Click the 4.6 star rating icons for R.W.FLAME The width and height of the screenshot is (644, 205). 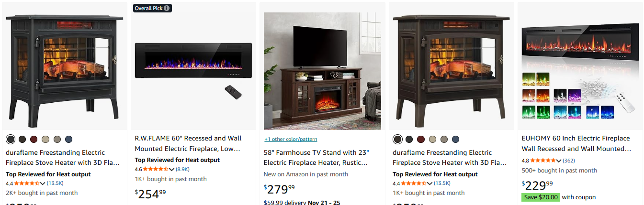click(156, 169)
